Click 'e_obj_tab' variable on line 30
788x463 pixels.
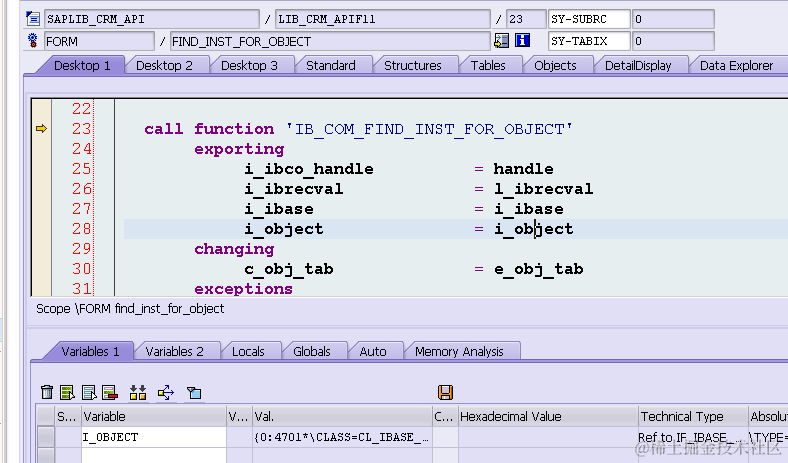pyautogui.click(x=538, y=269)
